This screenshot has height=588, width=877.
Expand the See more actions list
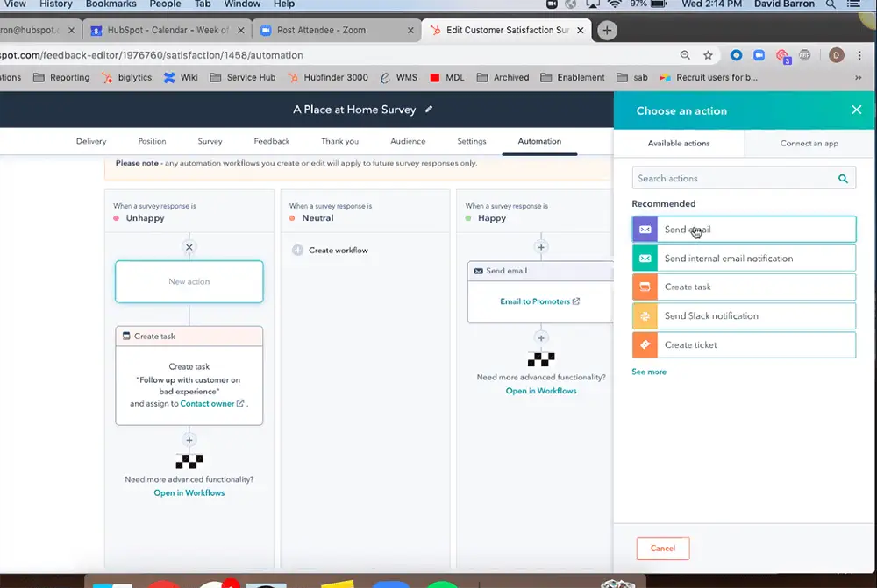click(x=649, y=372)
